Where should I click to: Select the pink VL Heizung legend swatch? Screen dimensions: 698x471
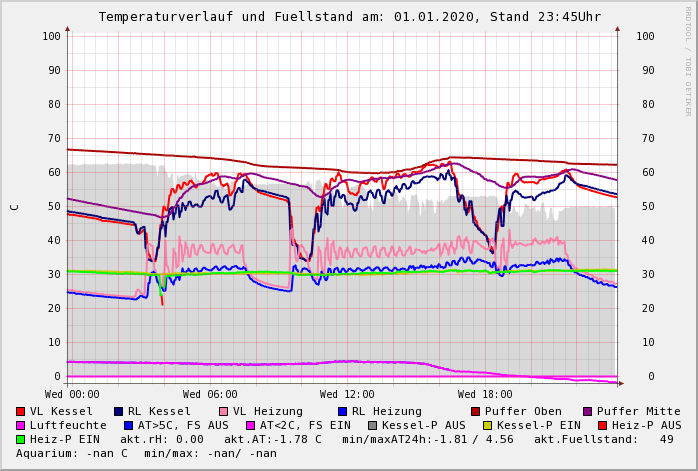click(x=224, y=411)
